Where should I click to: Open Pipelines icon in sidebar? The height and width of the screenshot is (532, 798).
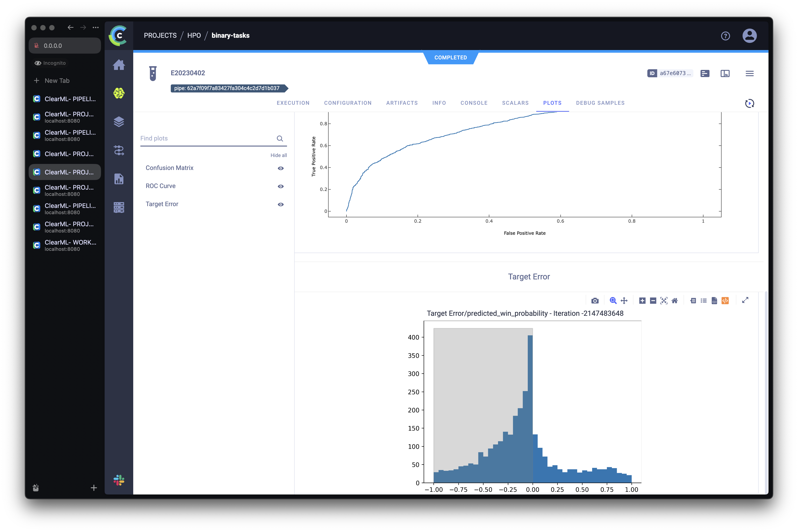(119, 150)
